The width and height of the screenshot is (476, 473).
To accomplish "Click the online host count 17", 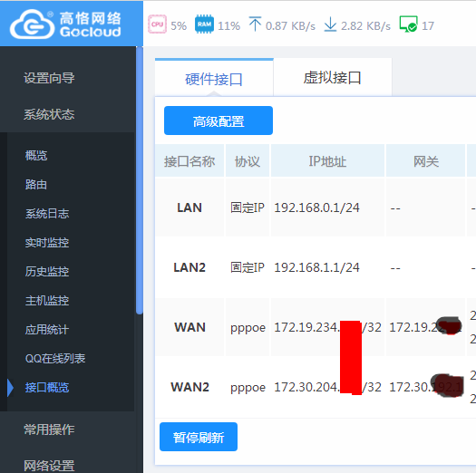I will 428,26.
